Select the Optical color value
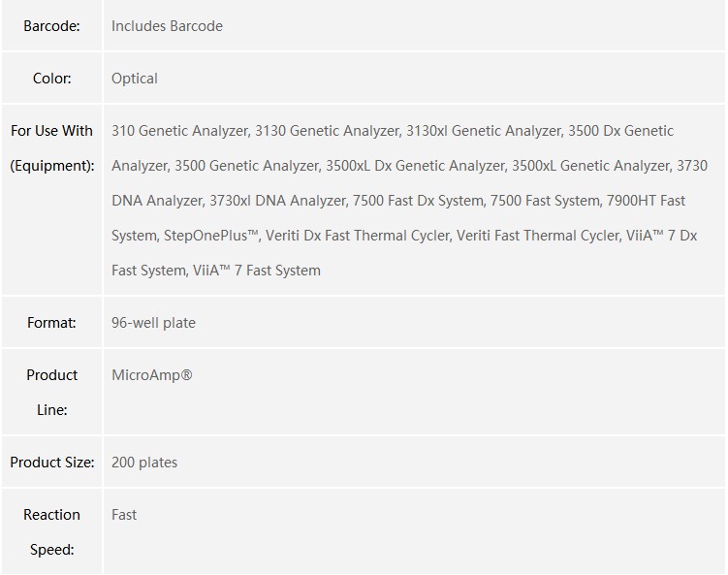Image resolution: width=728 pixels, height=575 pixels. point(134,79)
